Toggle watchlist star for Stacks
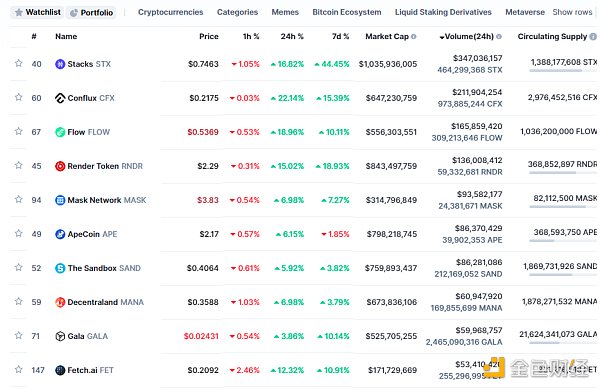The image size is (600, 389). 18,63
